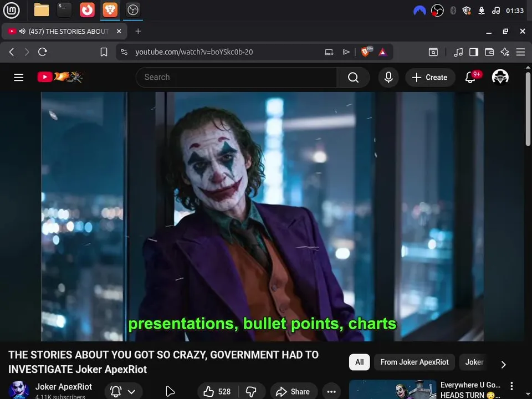Bookmark this page
532x399 pixels.
click(x=104, y=52)
